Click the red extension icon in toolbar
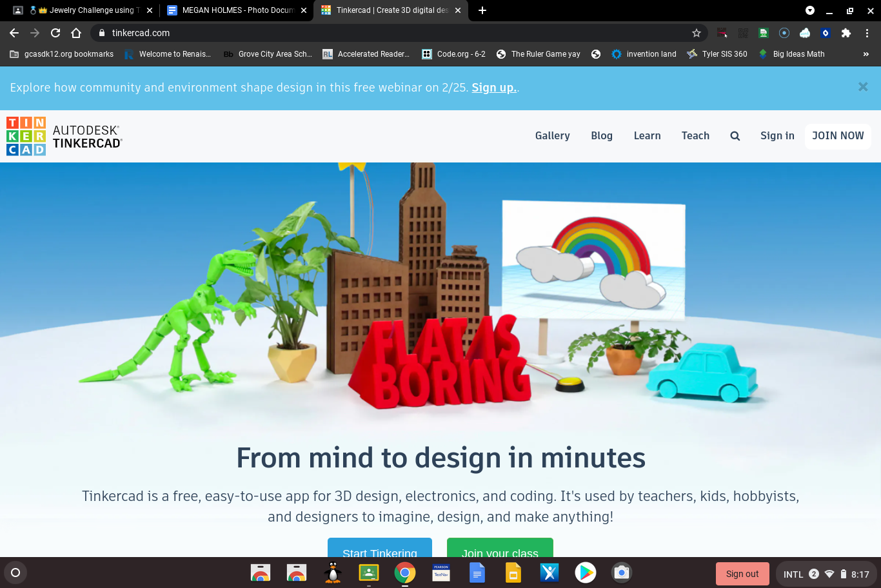The image size is (881, 588). pos(722,33)
